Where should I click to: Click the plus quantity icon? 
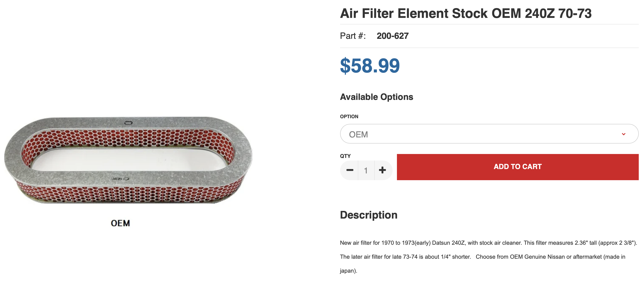382,170
